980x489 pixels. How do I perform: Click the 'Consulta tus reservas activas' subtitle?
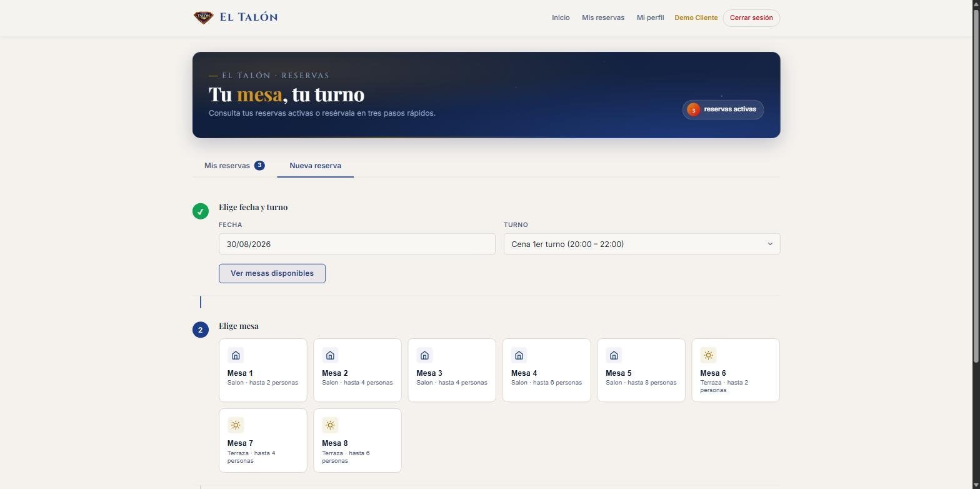(322, 113)
